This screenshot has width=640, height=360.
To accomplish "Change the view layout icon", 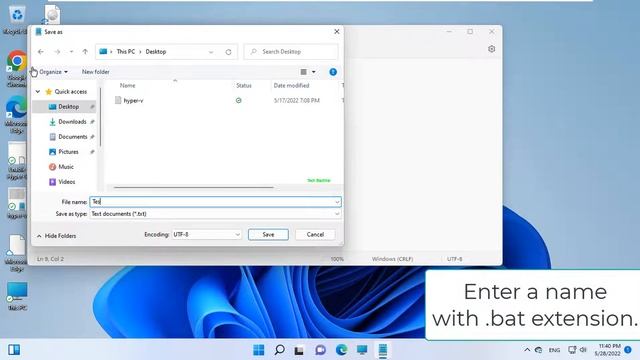I will pyautogui.click(x=304, y=72).
